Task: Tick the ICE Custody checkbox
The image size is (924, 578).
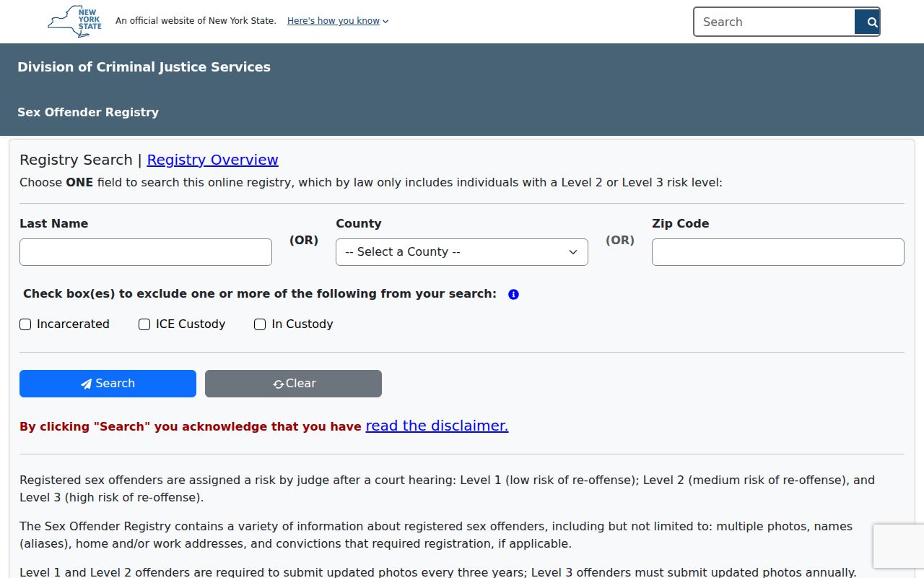Action: [x=144, y=324]
